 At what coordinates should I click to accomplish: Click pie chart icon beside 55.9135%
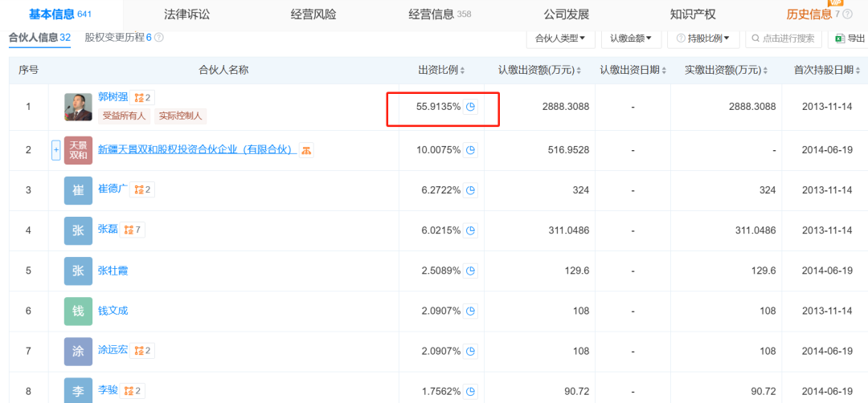472,107
